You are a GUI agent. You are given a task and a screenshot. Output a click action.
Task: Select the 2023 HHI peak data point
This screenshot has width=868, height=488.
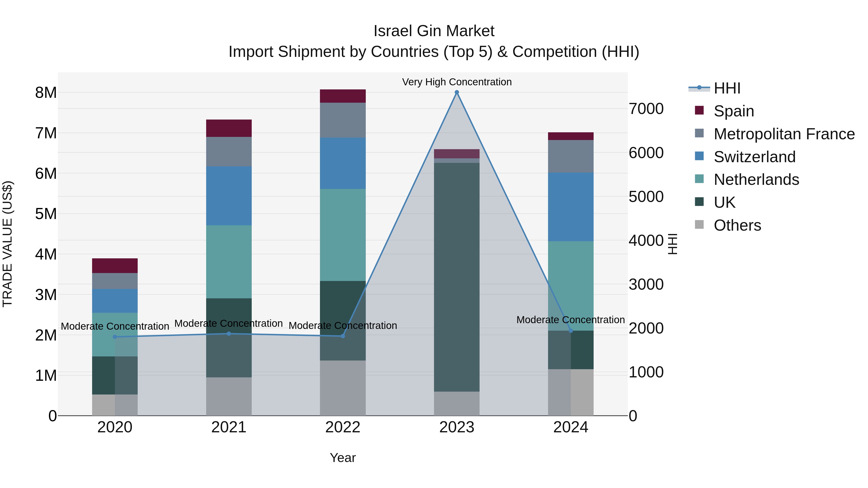point(457,92)
